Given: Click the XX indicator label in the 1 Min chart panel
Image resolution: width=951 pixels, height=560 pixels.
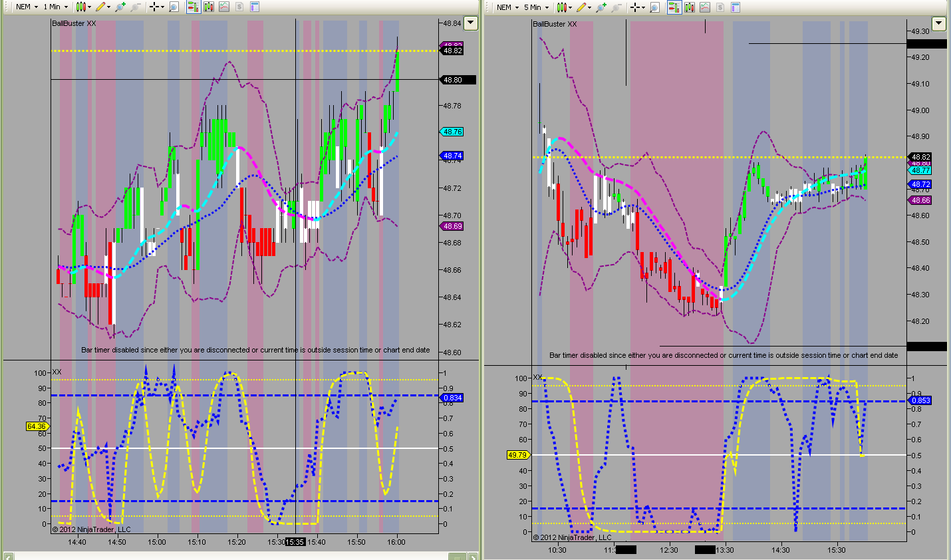Looking at the screenshot, I should click(x=57, y=372).
